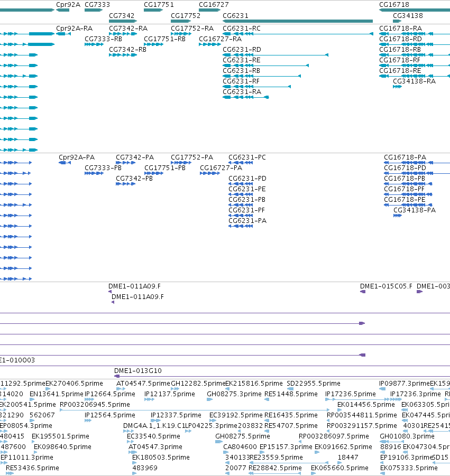Click transcript CG34138-RA
Image resolution: width=450 pixels, height=476 pixels.
[x=414, y=81]
